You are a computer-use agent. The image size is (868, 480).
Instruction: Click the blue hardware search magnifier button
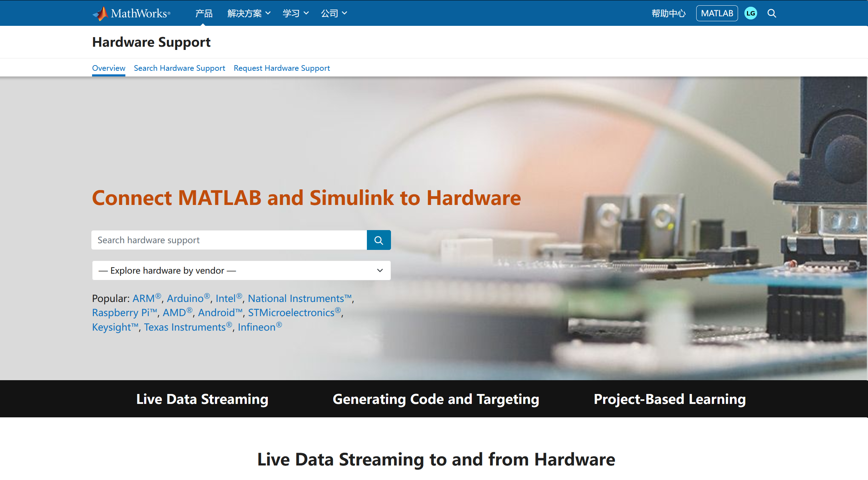(379, 240)
